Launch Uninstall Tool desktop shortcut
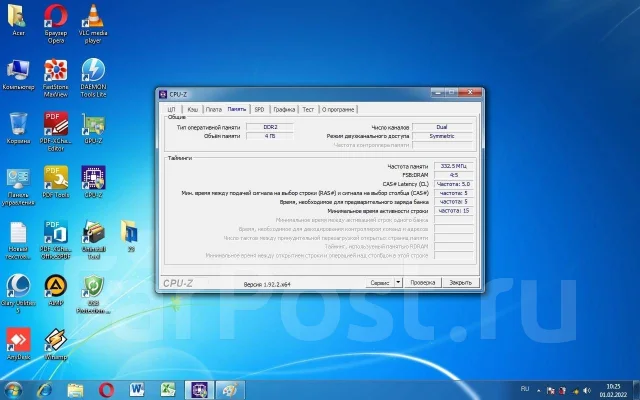 [x=93, y=240]
